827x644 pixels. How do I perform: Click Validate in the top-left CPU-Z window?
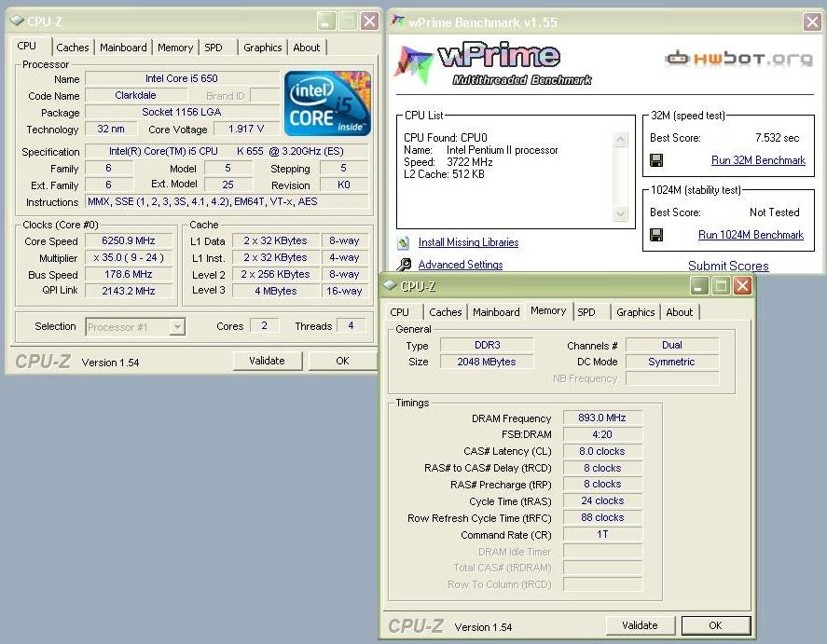(x=267, y=361)
